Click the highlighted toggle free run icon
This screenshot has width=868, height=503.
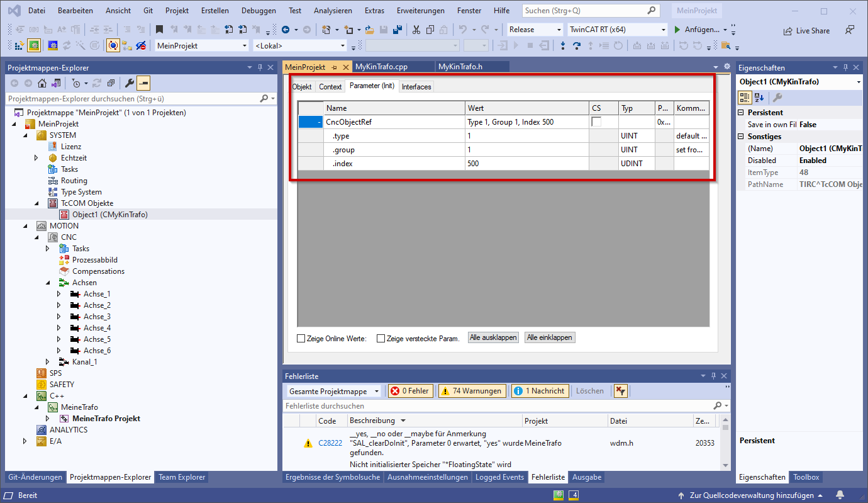click(x=113, y=45)
